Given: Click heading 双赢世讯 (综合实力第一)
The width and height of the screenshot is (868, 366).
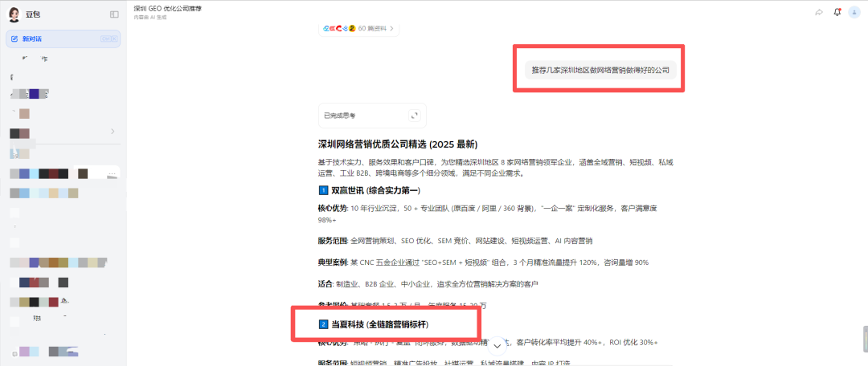Looking at the screenshot, I should tap(369, 190).
